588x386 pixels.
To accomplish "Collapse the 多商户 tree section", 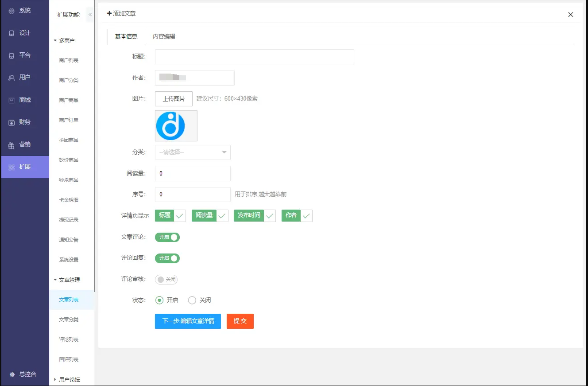I will pos(55,40).
